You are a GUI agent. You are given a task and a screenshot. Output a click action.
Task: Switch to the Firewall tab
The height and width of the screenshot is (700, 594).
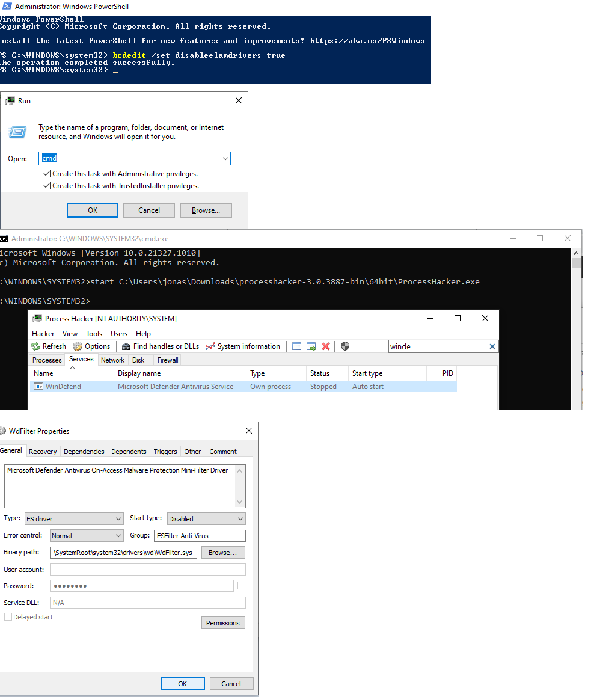168,360
